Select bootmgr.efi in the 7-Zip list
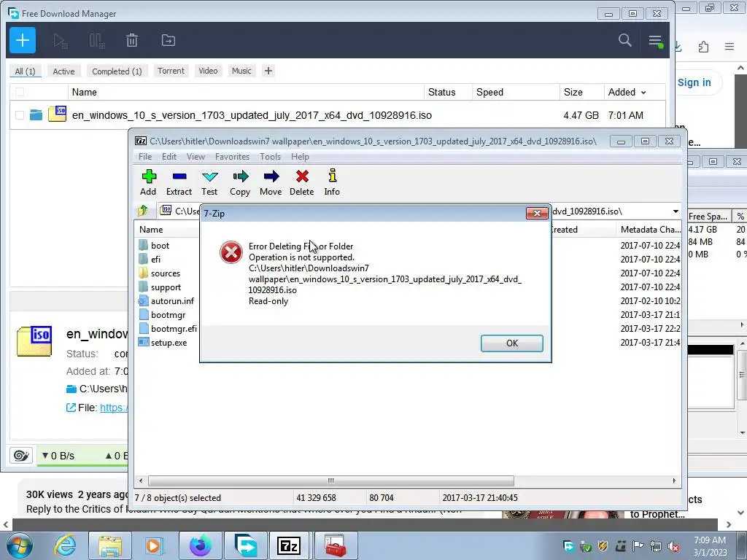 click(x=174, y=329)
